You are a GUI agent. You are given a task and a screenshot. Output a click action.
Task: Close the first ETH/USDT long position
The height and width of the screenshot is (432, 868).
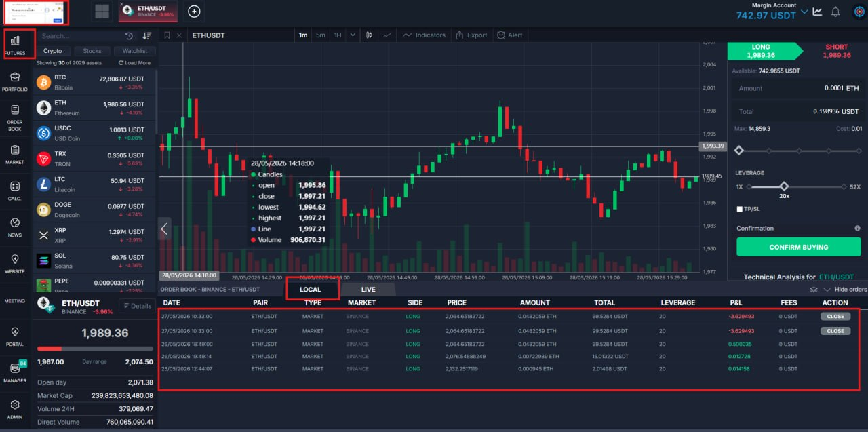(835, 317)
